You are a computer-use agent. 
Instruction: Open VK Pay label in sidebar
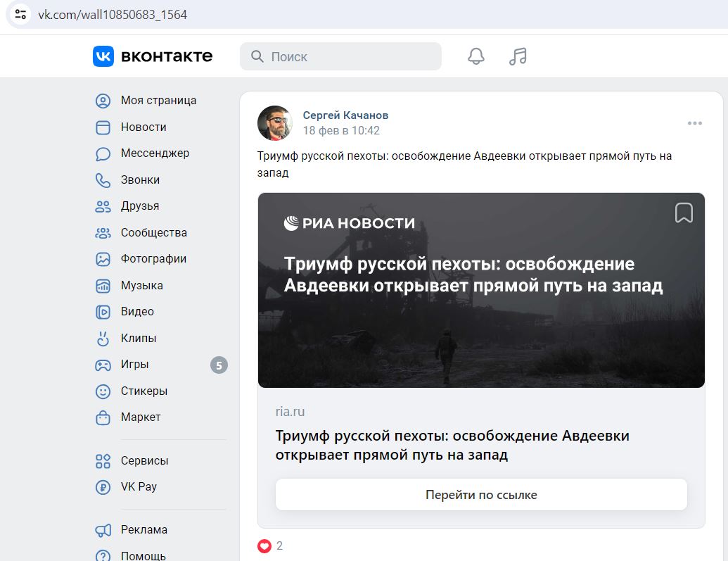click(x=139, y=486)
